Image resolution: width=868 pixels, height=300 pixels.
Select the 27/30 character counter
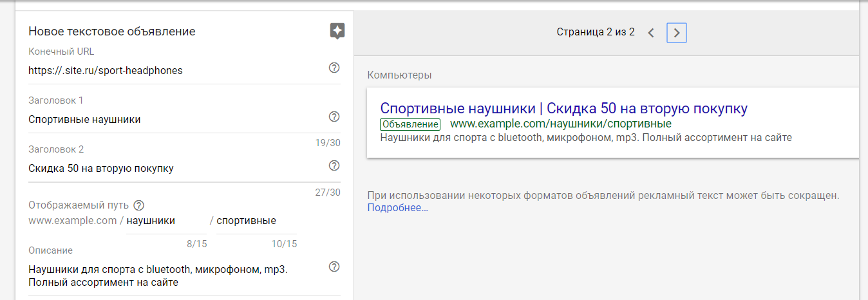point(328,192)
